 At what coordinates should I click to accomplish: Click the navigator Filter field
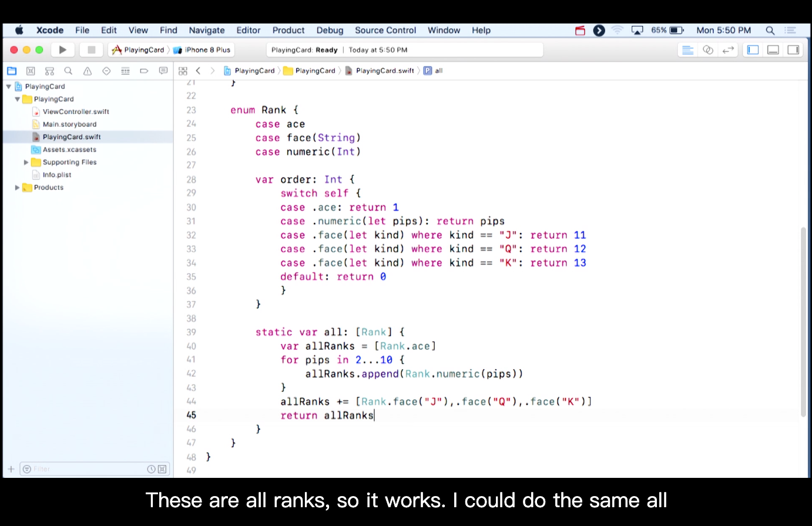(x=95, y=469)
